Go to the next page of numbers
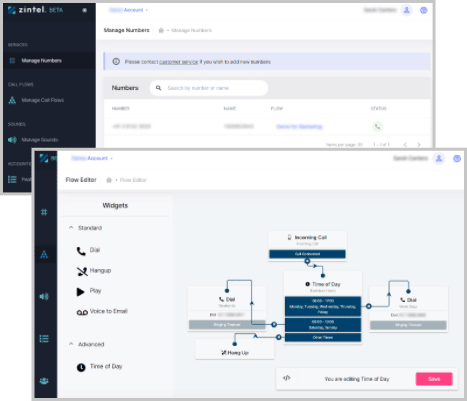Image resolution: width=467 pixels, height=401 pixels. (x=419, y=145)
